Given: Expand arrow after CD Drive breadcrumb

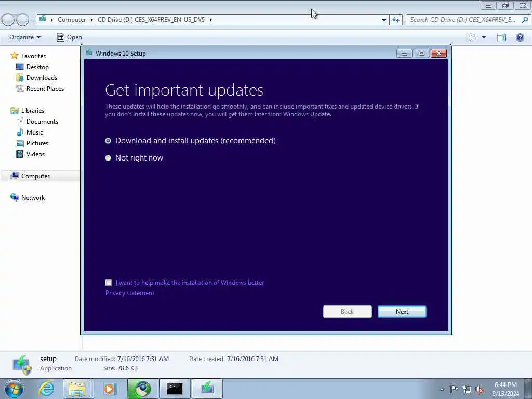Looking at the screenshot, I should (211, 20).
